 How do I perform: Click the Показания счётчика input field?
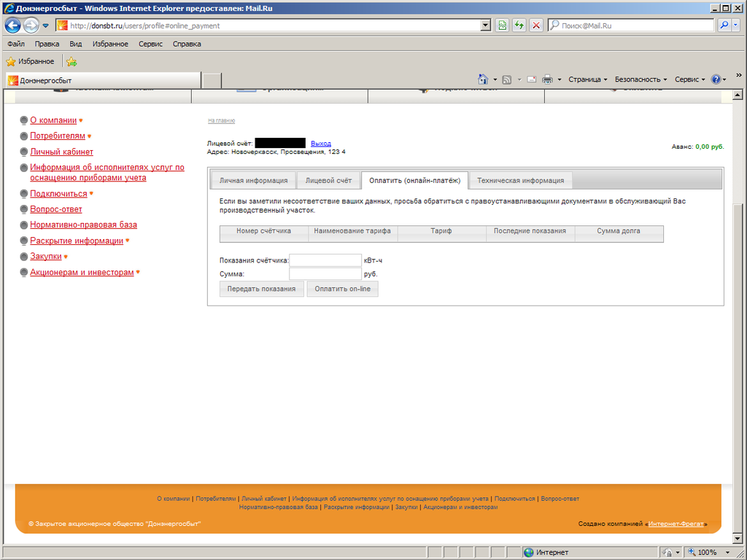(x=325, y=260)
